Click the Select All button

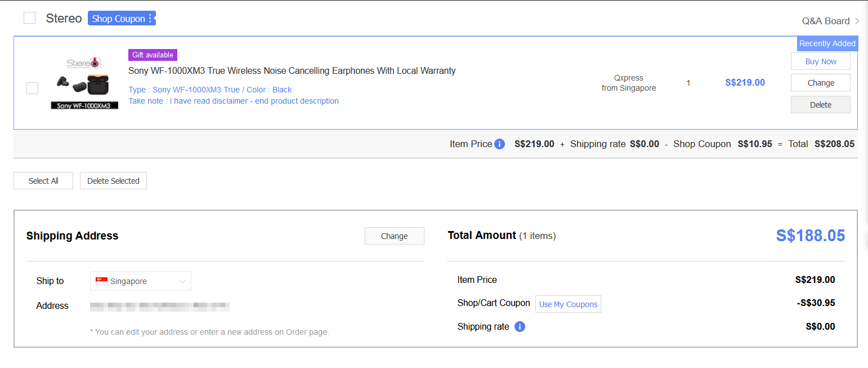point(43,181)
